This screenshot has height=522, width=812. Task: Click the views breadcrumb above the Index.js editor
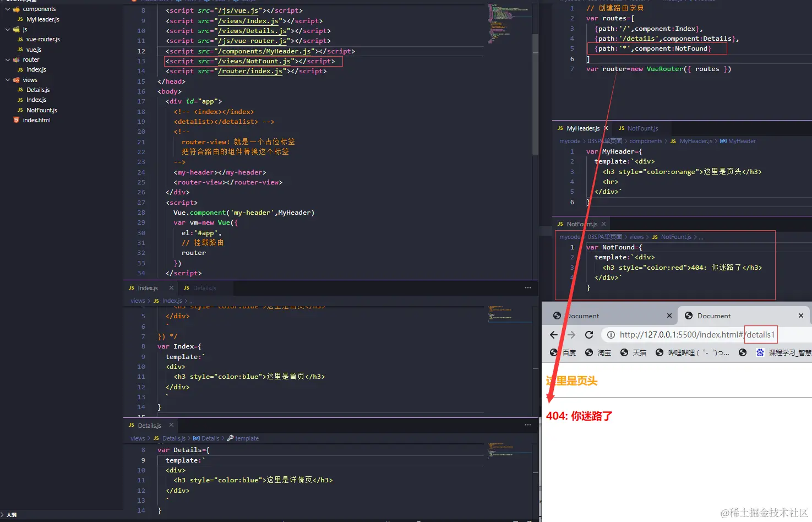click(x=138, y=301)
